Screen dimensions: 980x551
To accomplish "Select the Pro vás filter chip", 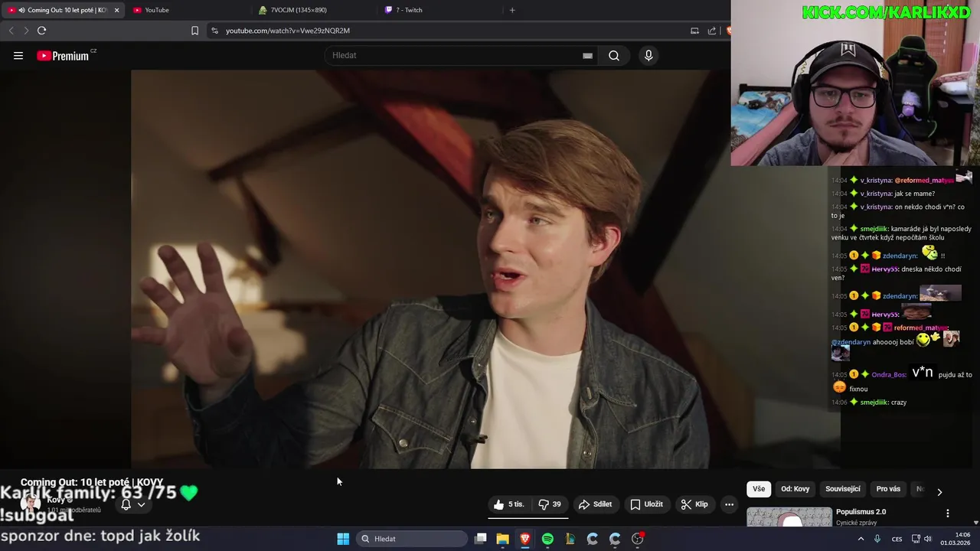I will (888, 489).
